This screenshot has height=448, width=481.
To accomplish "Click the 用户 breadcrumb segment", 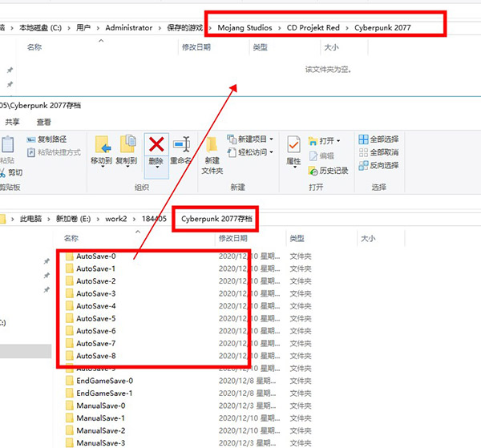I will (83, 28).
